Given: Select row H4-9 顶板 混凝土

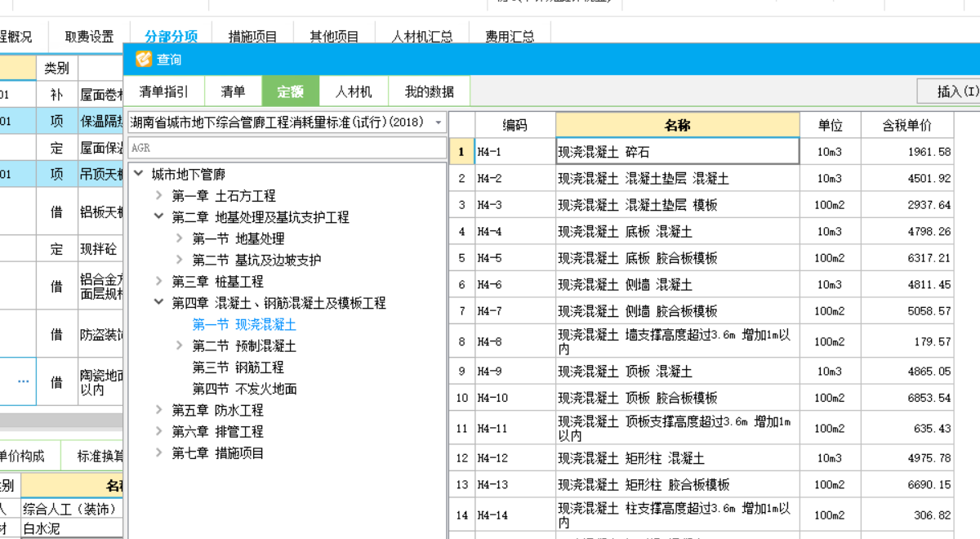Looking at the screenshot, I should pos(702,372).
